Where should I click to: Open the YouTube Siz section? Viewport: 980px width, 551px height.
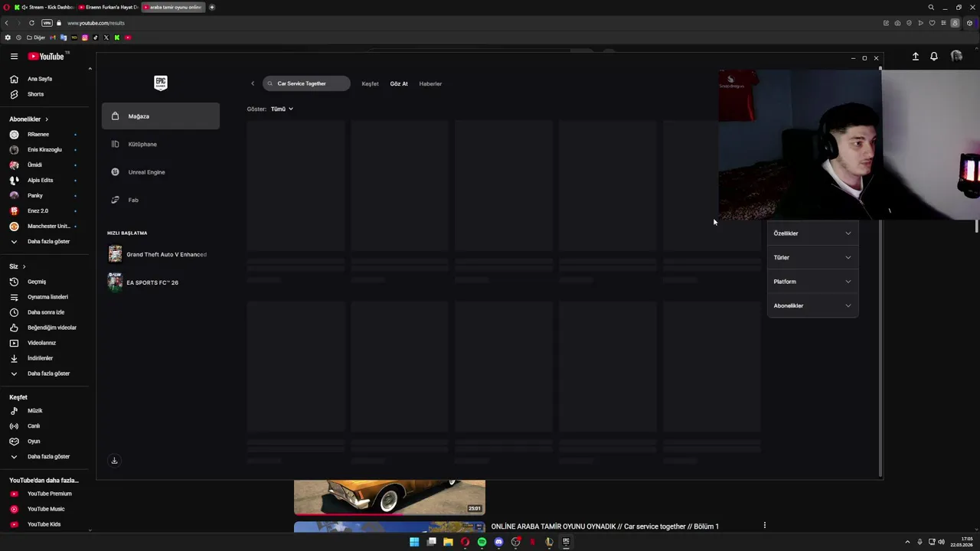pos(18,266)
